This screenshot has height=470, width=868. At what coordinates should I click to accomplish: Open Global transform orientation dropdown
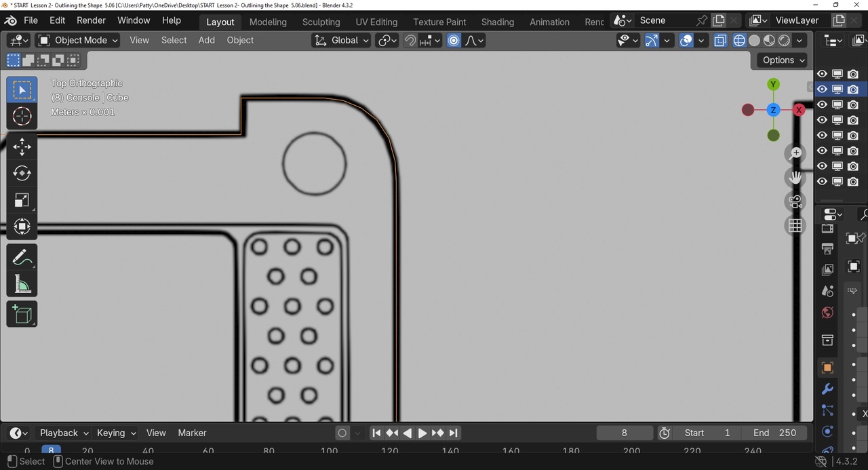tap(342, 41)
